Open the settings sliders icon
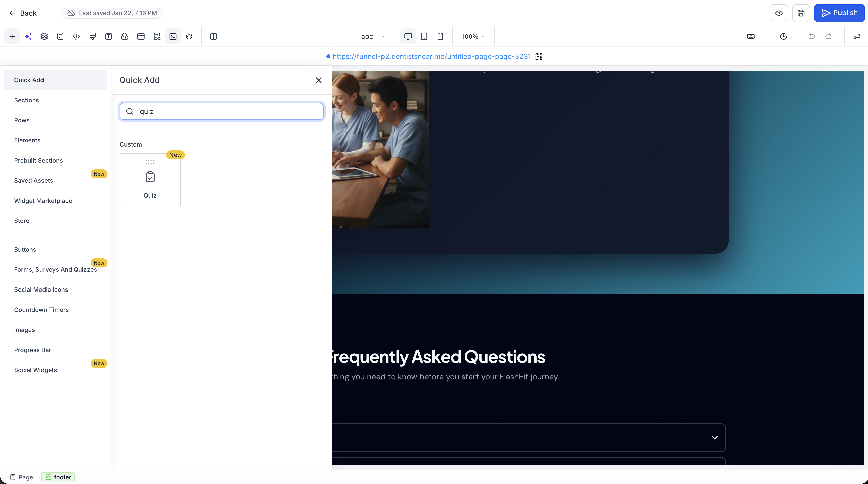Viewport: 868px width, 484px height. (x=857, y=36)
